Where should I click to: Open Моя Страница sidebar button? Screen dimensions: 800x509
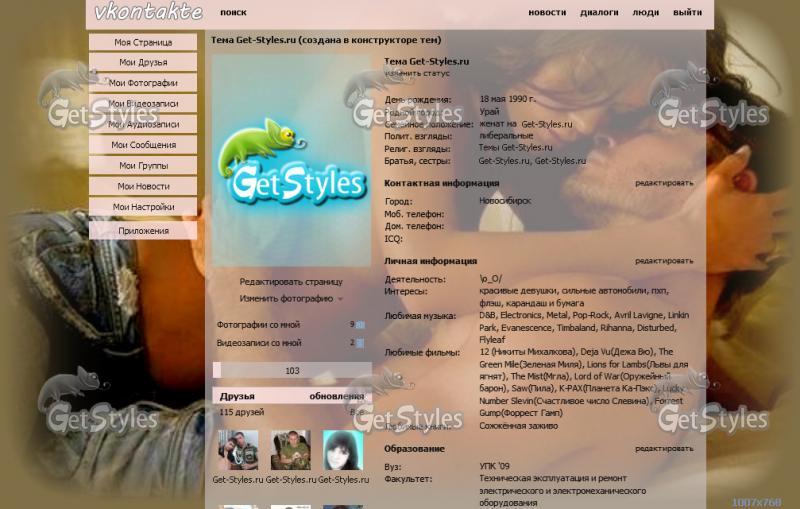(143, 42)
